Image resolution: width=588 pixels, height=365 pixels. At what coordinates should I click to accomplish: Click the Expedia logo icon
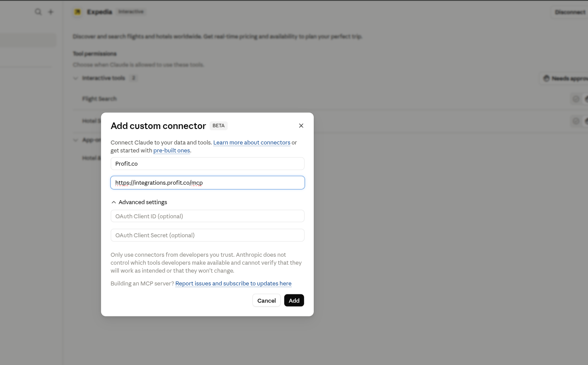(78, 12)
